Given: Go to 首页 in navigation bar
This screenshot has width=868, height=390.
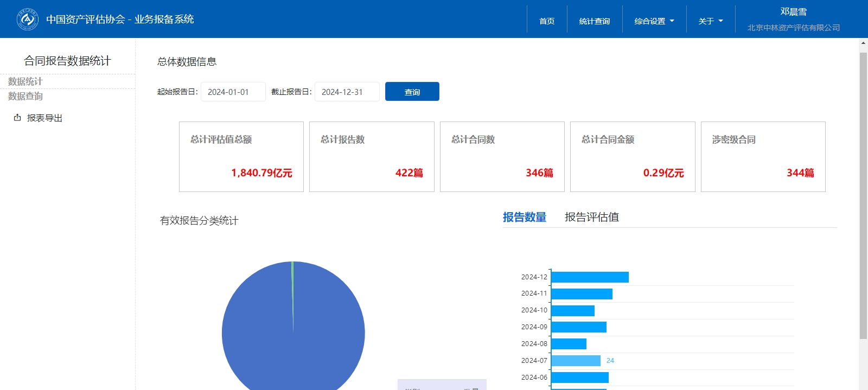Looking at the screenshot, I should 546,21.
